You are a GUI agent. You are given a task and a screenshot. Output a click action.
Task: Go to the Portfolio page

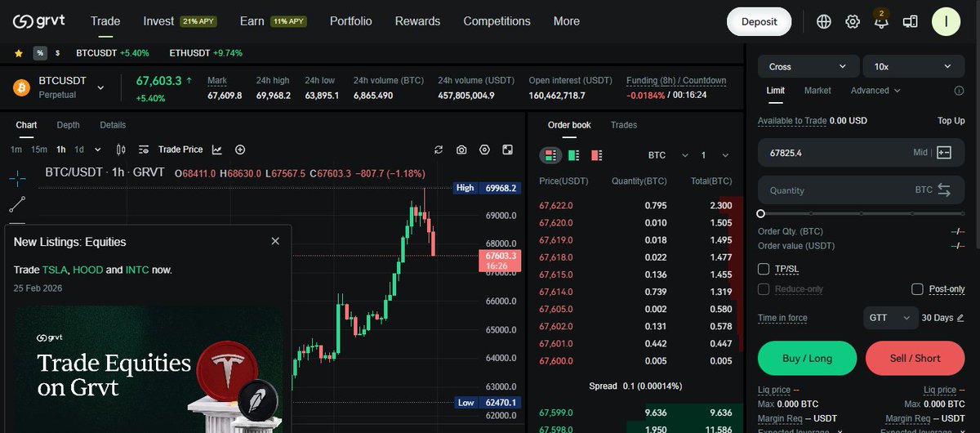tap(350, 21)
